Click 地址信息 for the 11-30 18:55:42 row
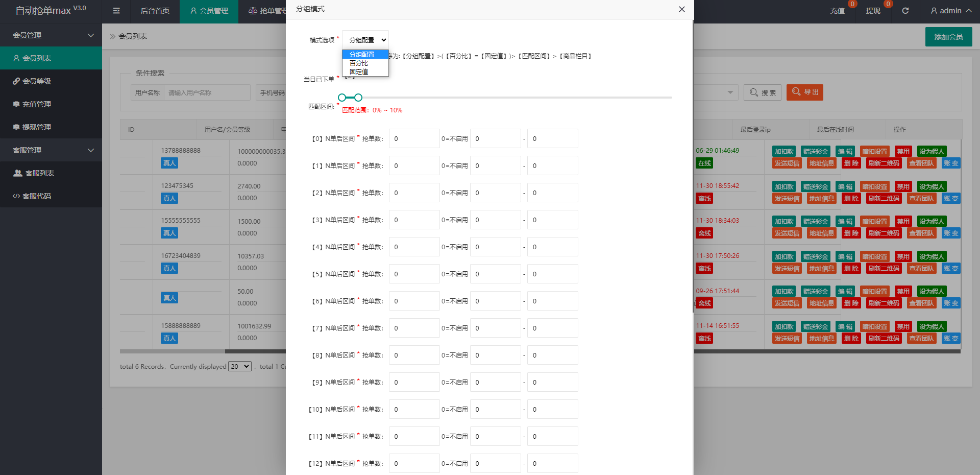The height and width of the screenshot is (475, 980). tap(822, 199)
